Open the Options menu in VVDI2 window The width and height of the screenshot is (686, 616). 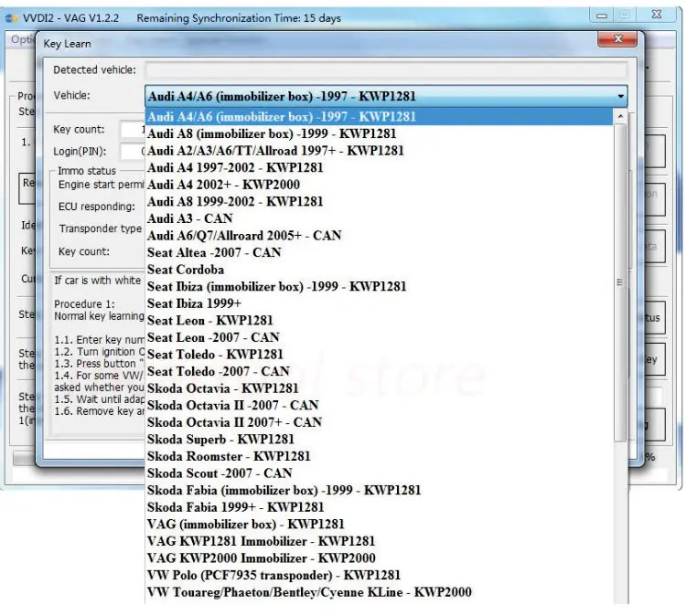point(22,40)
